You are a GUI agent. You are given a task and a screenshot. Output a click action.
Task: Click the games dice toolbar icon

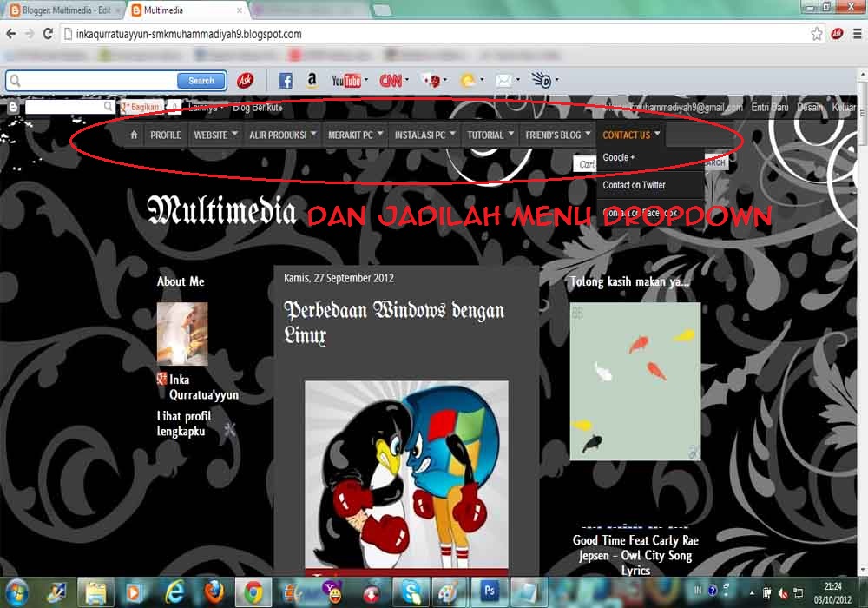click(x=431, y=81)
